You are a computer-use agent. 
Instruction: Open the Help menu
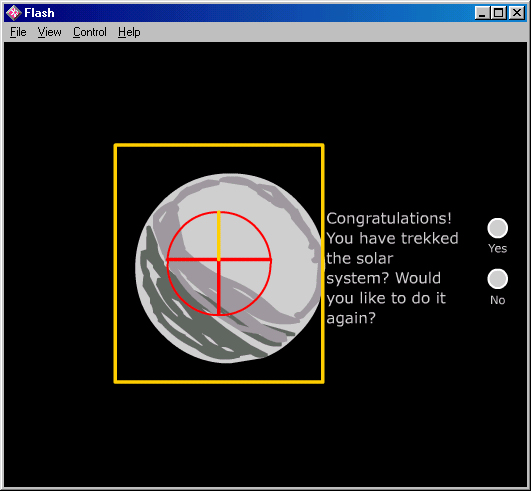129,32
